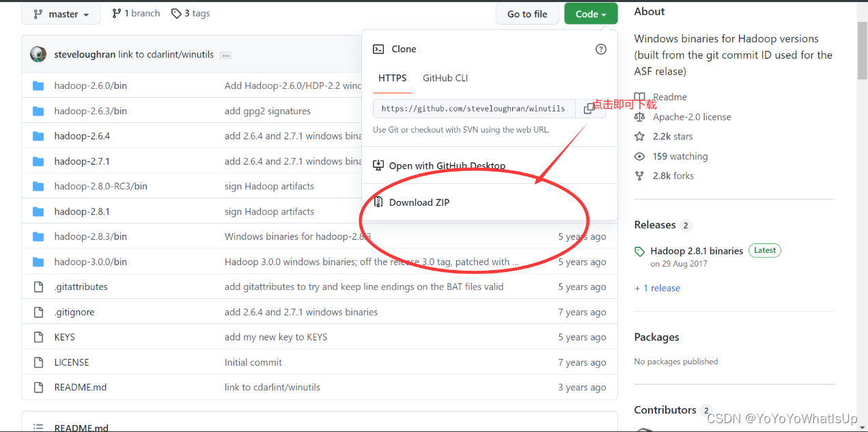Open folder icon for hadoop-2.8.0-RC3/bin
868x432 pixels.
coord(38,186)
